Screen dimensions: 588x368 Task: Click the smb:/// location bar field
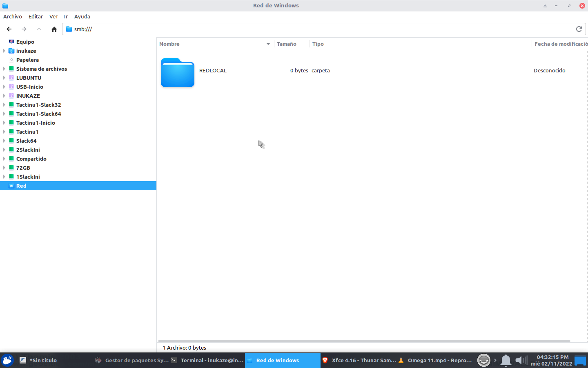coord(324,29)
